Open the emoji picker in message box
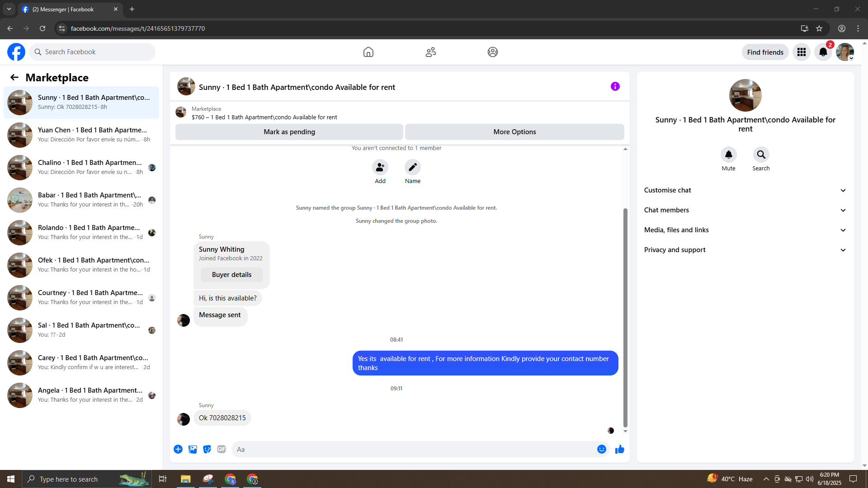 point(602,449)
